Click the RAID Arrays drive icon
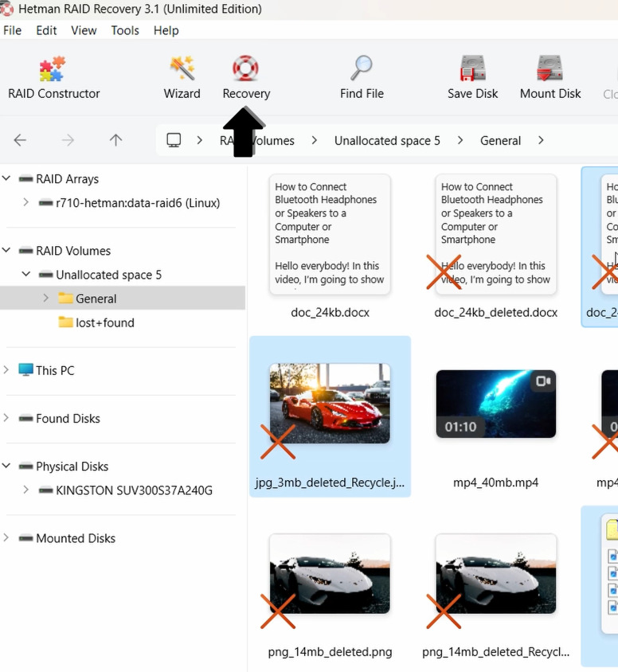 click(25, 178)
